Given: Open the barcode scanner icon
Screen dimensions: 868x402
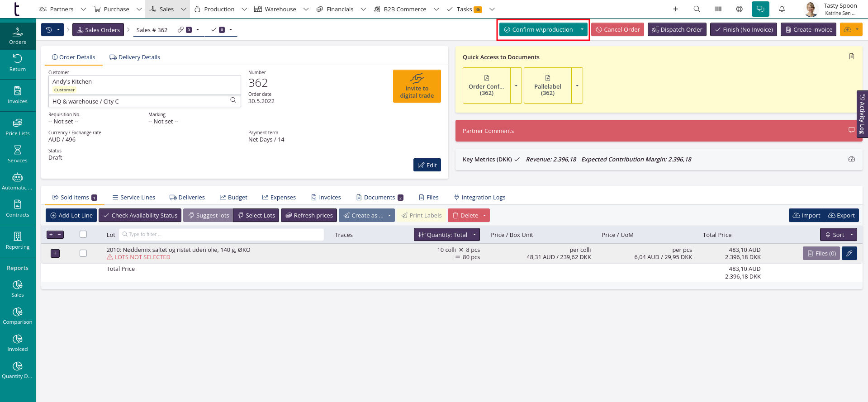Looking at the screenshot, I should pyautogui.click(x=718, y=9).
